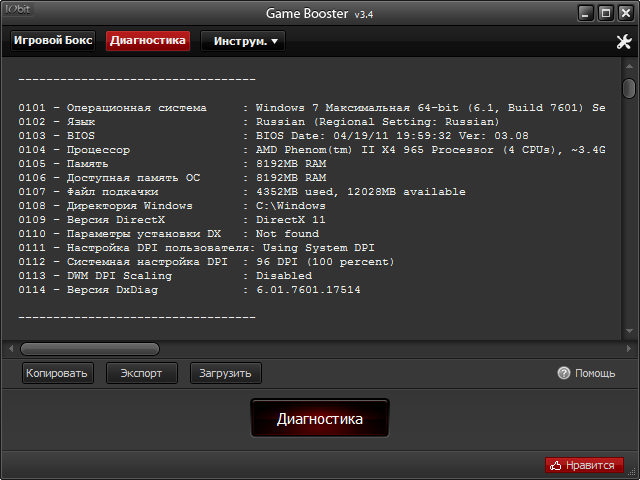The image size is (640, 480).
Task: Switch to the Игровой Бокс tab
Action: (x=52, y=41)
